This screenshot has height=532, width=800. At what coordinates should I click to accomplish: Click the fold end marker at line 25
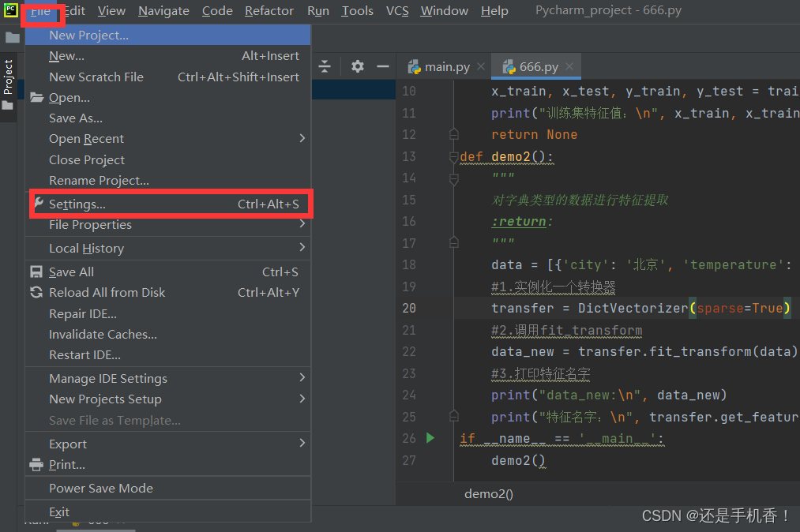pos(453,417)
